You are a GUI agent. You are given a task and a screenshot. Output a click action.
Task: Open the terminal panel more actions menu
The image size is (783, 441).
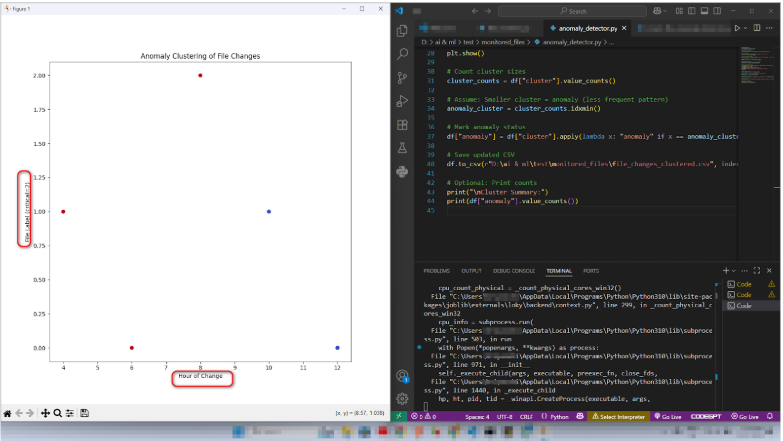pyautogui.click(x=745, y=271)
